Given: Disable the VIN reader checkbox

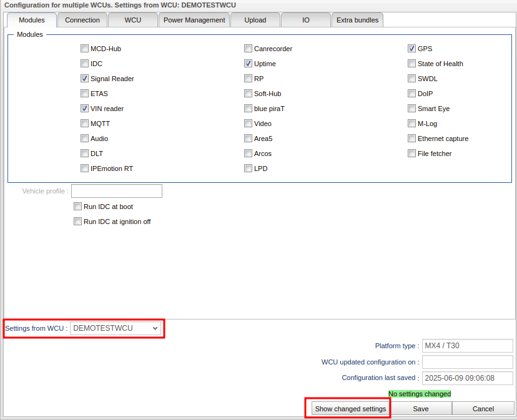Looking at the screenshot, I should click(x=84, y=109).
